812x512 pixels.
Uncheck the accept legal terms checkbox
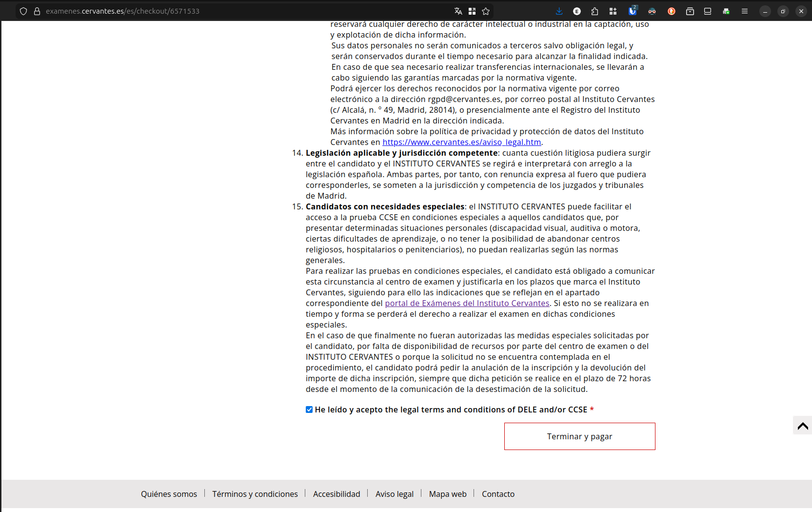tap(309, 410)
